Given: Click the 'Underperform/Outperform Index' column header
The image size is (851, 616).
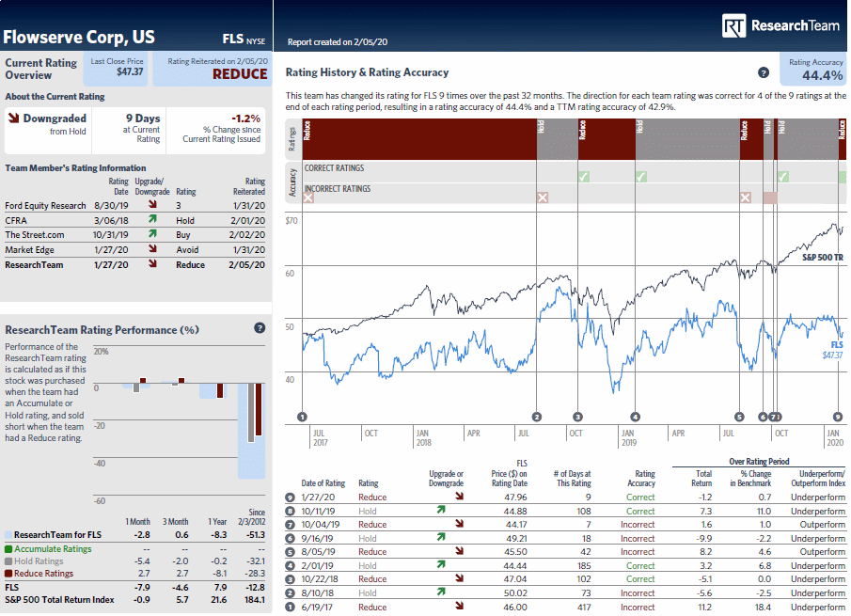Looking at the screenshot, I should 818,478.
